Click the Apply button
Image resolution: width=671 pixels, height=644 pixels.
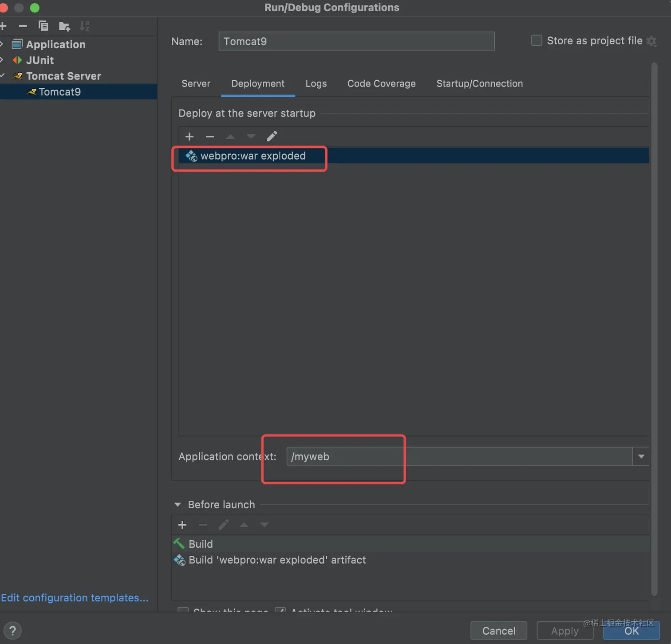pyautogui.click(x=565, y=631)
